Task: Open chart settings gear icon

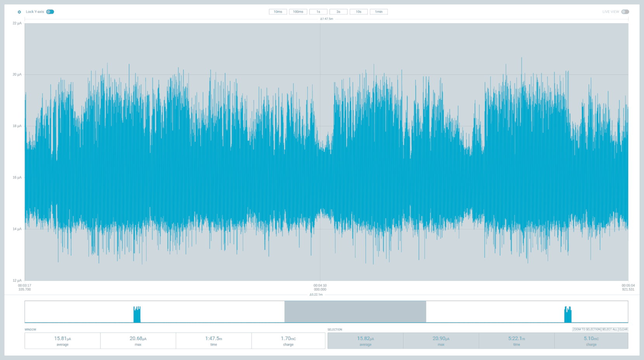Action: pyautogui.click(x=19, y=12)
